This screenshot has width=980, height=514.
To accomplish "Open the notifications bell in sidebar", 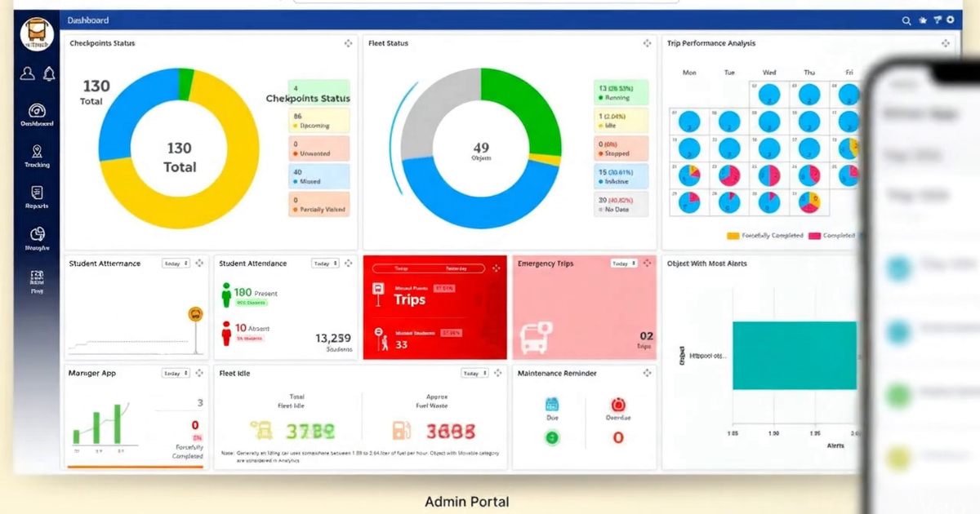I will coord(48,73).
